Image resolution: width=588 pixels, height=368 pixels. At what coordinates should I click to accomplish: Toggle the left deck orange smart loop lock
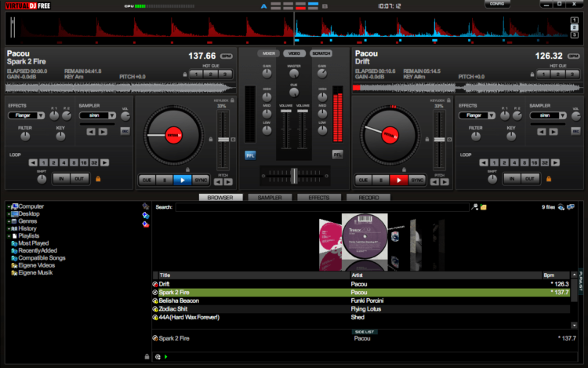98,179
